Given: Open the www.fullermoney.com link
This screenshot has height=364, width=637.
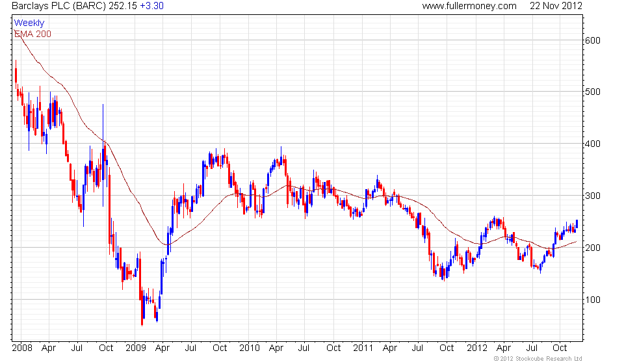Looking at the screenshot, I should click(x=469, y=6).
